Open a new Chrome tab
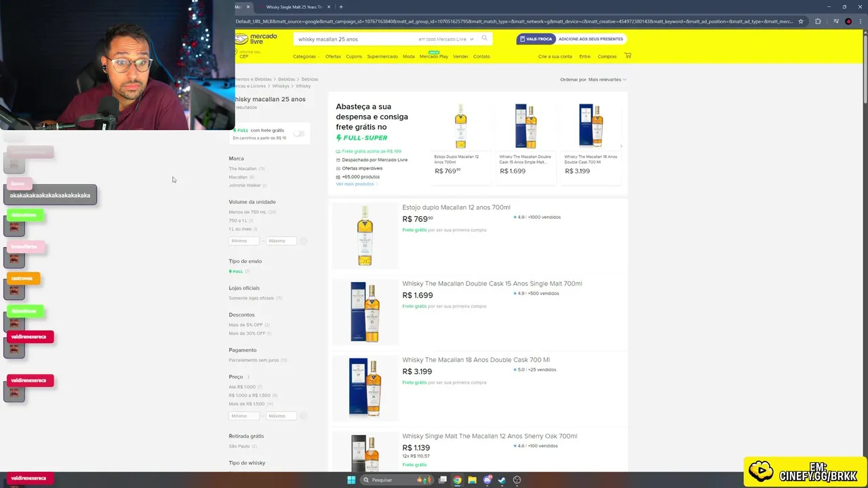The height and width of the screenshot is (488, 868). tap(341, 7)
